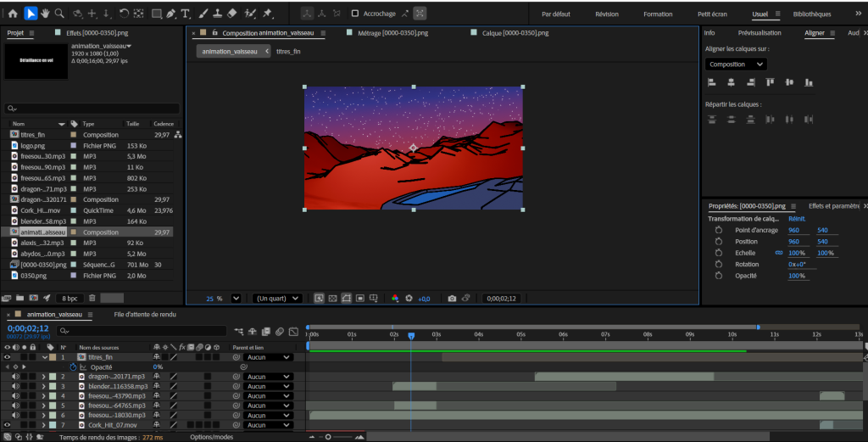Select the Zoom magnifier tool
This screenshot has height=442, width=868.
click(59, 14)
